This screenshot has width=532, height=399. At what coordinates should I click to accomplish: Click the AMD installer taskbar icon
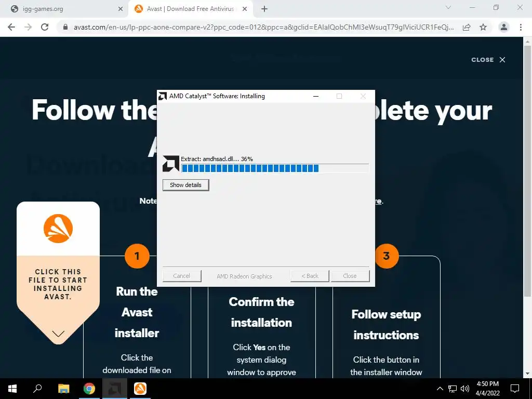pos(115,389)
